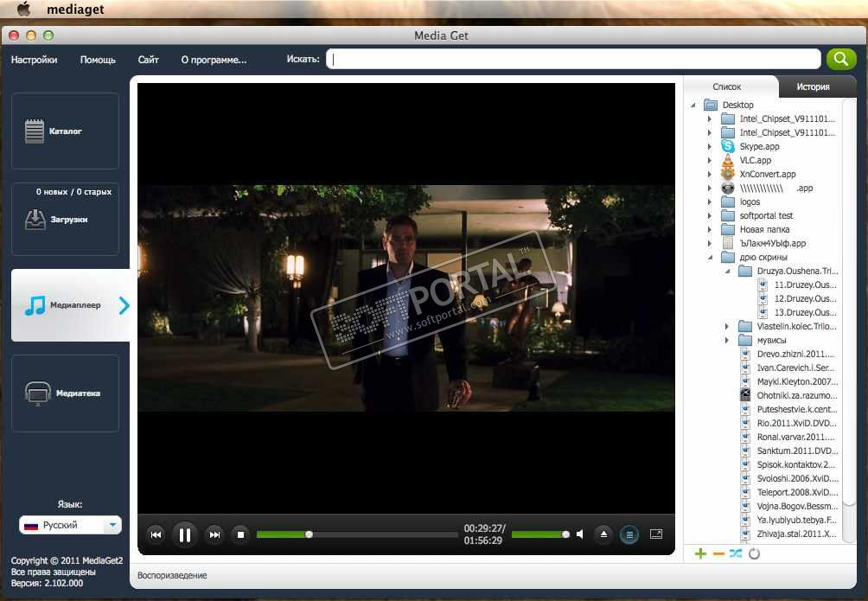Click the Skype.app icon
This screenshot has width=868, height=601.
tap(728, 146)
